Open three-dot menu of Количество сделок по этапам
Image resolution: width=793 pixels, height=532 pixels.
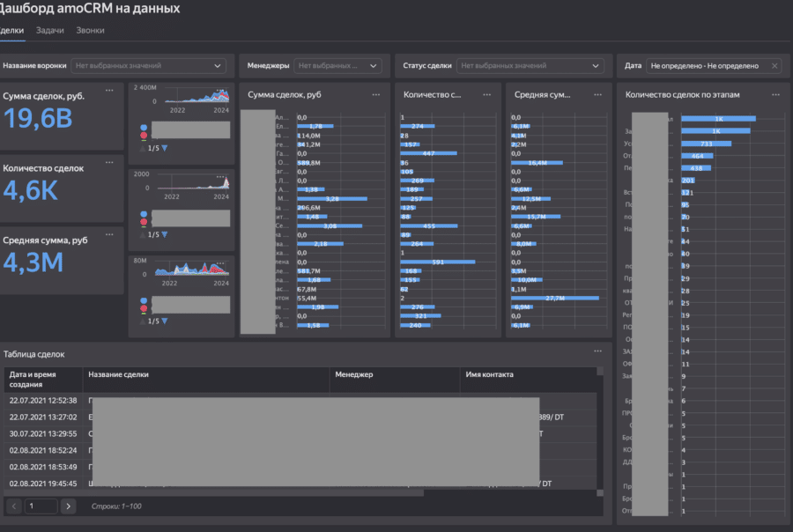[x=775, y=94]
